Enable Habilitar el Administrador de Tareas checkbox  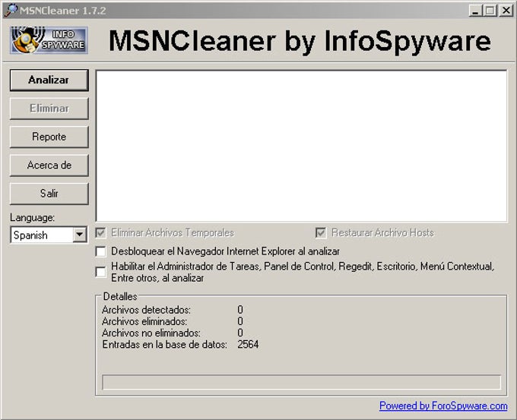[x=100, y=272]
